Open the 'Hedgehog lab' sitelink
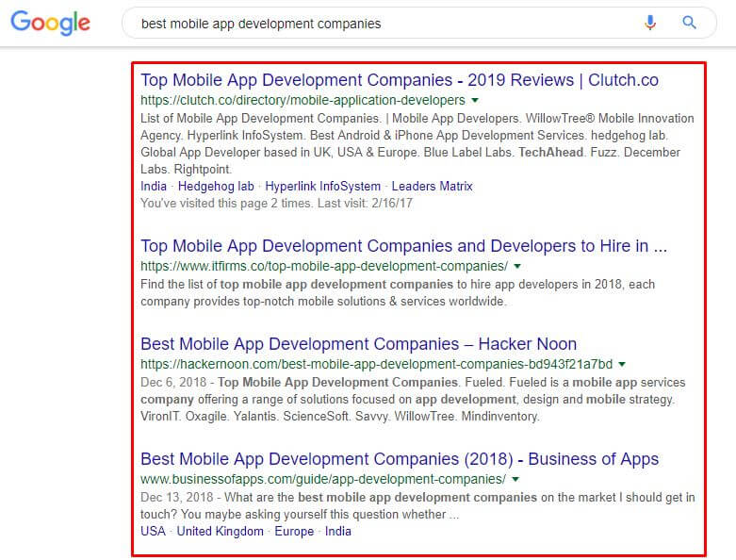Image resolution: width=736 pixels, height=560 pixels. [x=216, y=187]
